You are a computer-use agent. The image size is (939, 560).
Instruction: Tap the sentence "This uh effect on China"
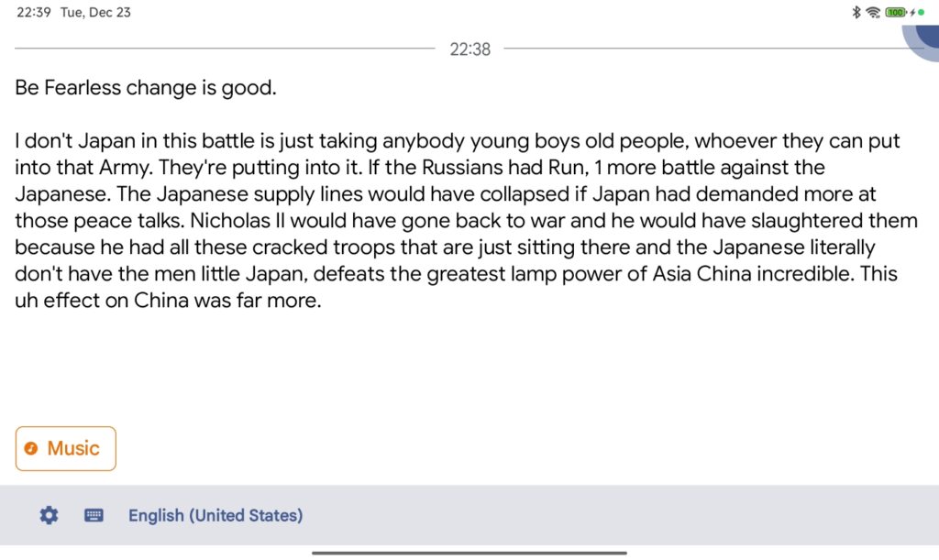click(165, 301)
